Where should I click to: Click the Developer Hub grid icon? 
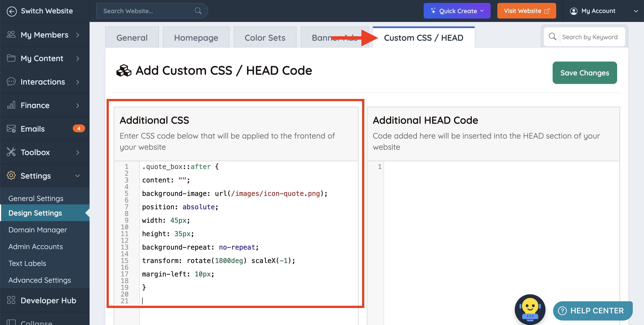[x=11, y=300]
